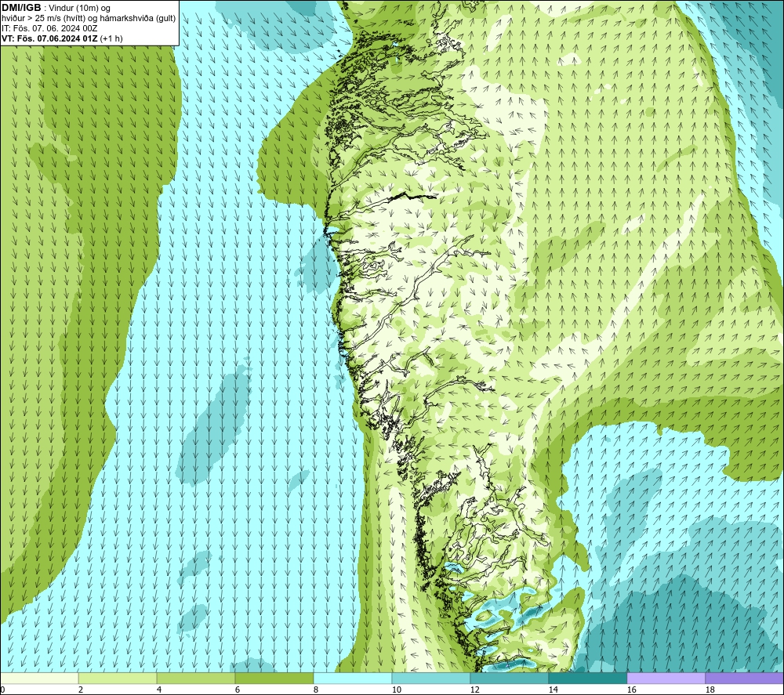Click the initial time 'IT: Fös. 07. 06. 2024 00Z'

click(49, 28)
